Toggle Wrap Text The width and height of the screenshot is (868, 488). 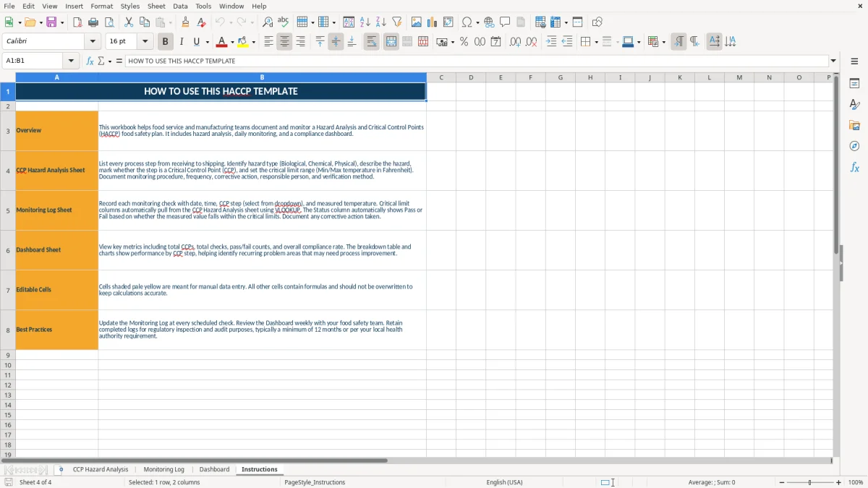[371, 42]
